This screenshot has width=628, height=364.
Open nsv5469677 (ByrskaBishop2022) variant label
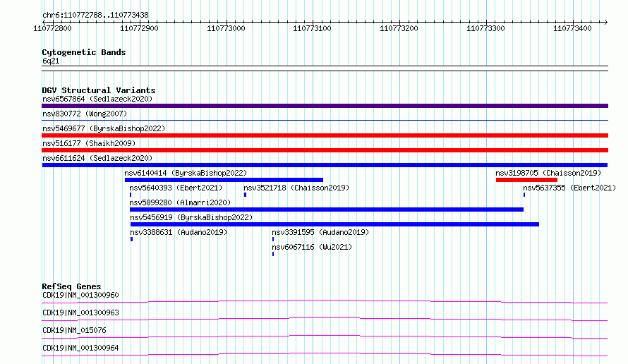click(104, 128)
